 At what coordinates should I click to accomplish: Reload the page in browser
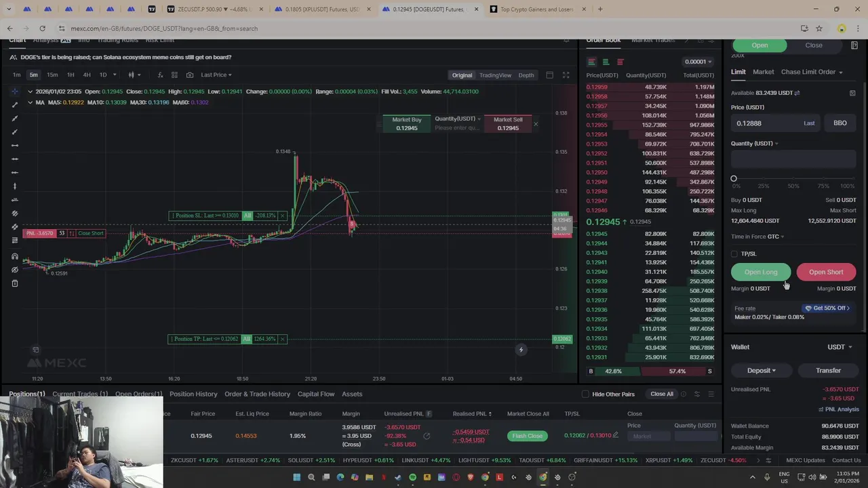pyautogui.click(x=42, y=28)
